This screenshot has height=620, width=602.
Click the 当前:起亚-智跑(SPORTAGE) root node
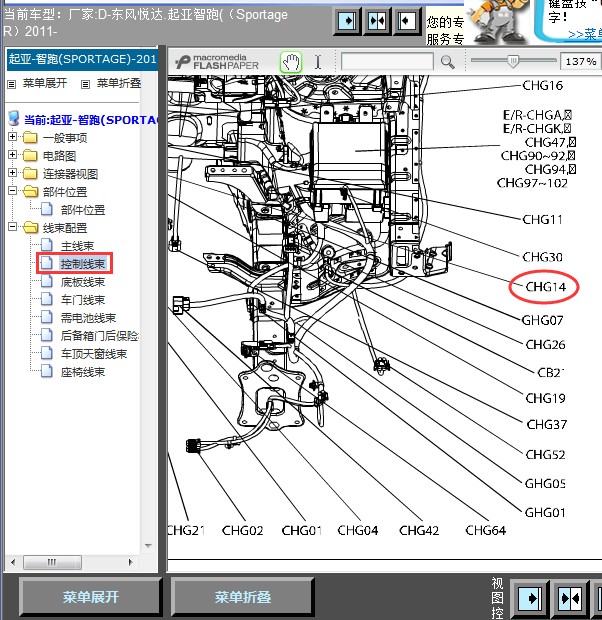(91, 120)
